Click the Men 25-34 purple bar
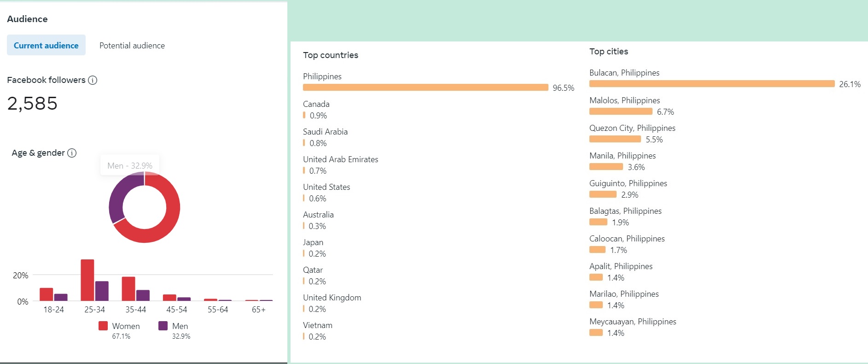Screen dimensions: 868x364 [x=102, y=291]
